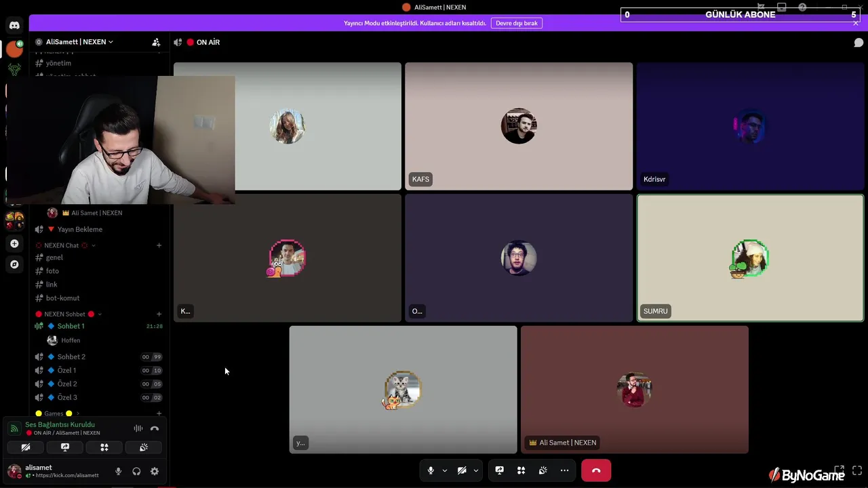Open camera device options arrow
Image resolution: width=868 pixels, height=488 pixels.
[476, 470]
